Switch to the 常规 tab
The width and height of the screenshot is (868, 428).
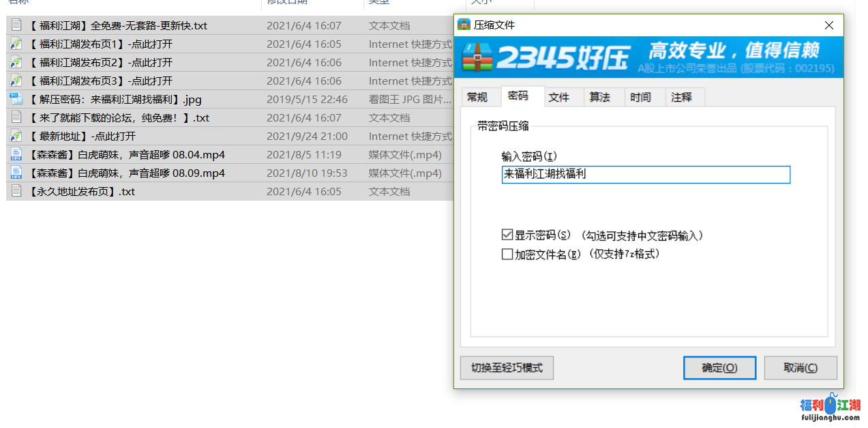coord(477,98)
